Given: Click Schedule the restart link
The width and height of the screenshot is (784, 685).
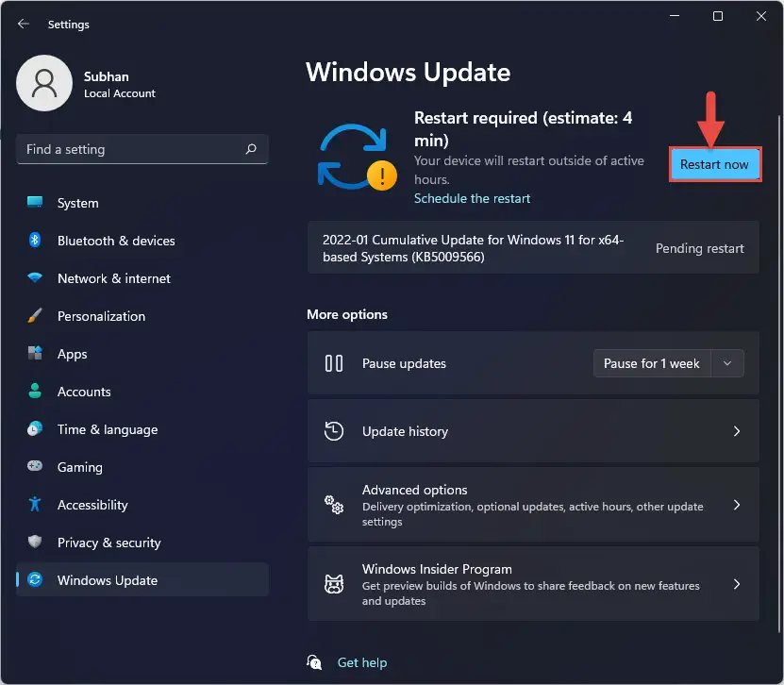Looking at the screenshot, I should [472, 198].
